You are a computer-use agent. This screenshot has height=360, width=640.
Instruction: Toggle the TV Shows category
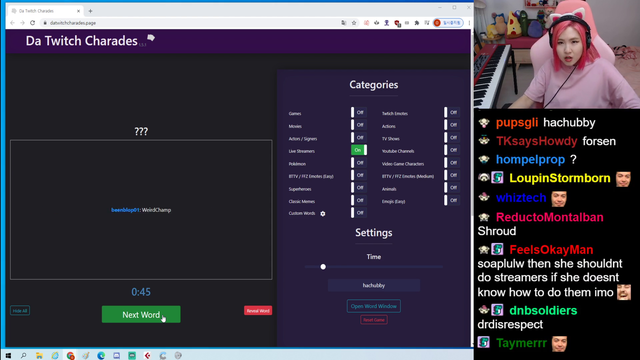[452, 138]
